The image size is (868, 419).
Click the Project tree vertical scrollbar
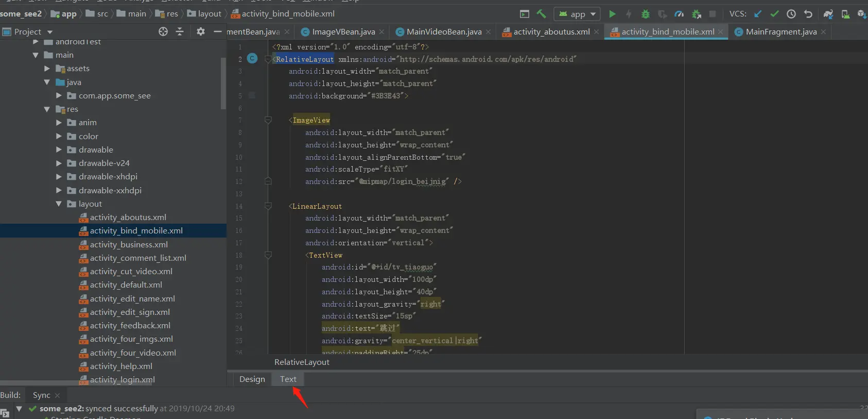[x=223, y=83]
